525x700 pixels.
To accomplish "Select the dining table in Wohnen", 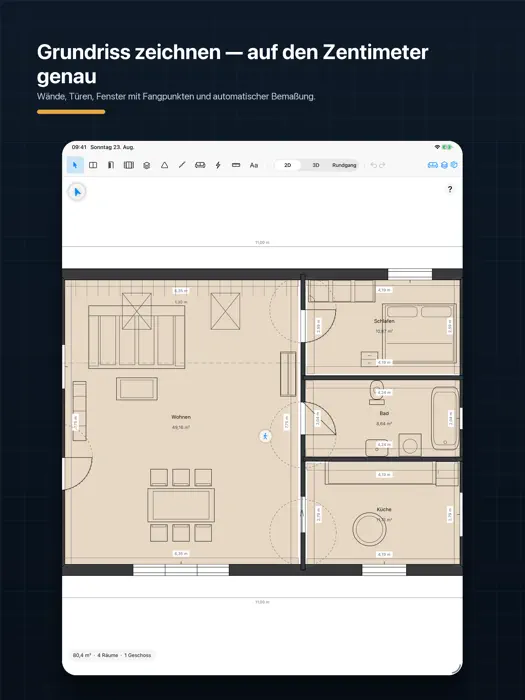I will [x=181, y=505].
